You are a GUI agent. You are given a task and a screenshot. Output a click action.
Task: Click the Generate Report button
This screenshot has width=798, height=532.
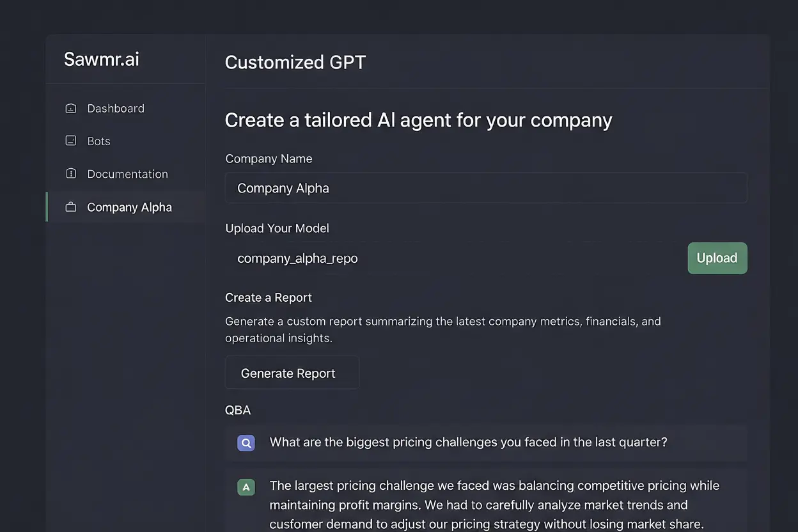tap(292, 372)
